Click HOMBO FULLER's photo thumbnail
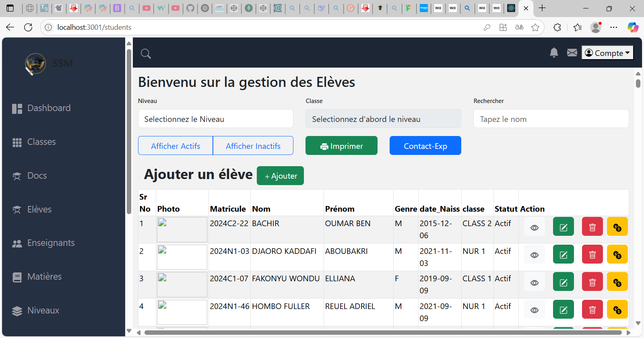 [x=182, y=312]
